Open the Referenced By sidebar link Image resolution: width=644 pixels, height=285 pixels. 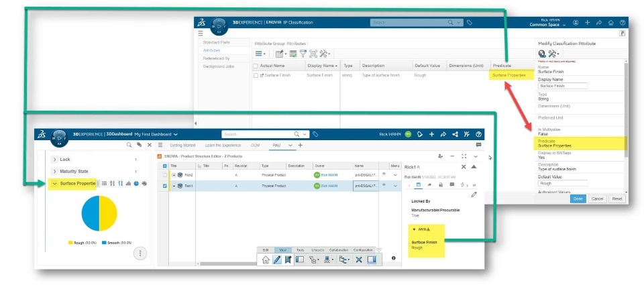click(x=216, y=58)
